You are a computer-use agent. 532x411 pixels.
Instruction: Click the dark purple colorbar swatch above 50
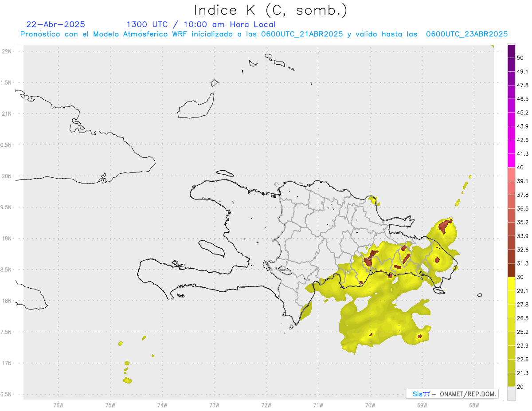pos(511,51)
